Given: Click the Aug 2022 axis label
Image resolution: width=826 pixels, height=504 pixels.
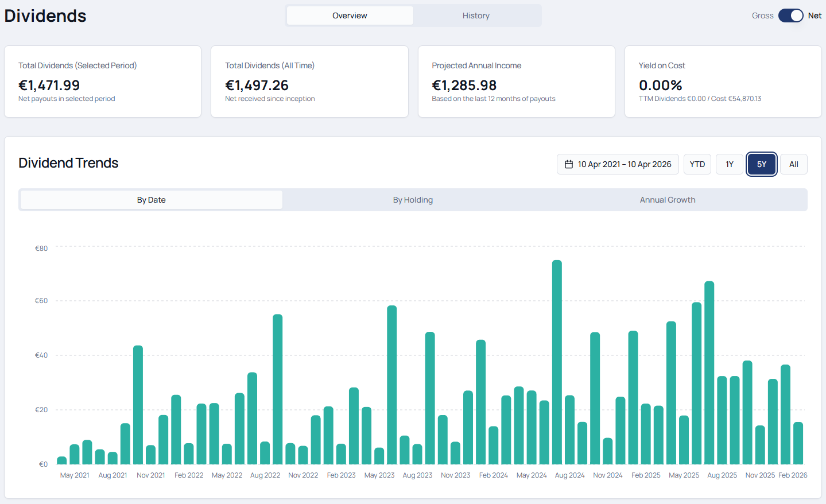Looking at the screenshot, I should click(x=265, y=475).
